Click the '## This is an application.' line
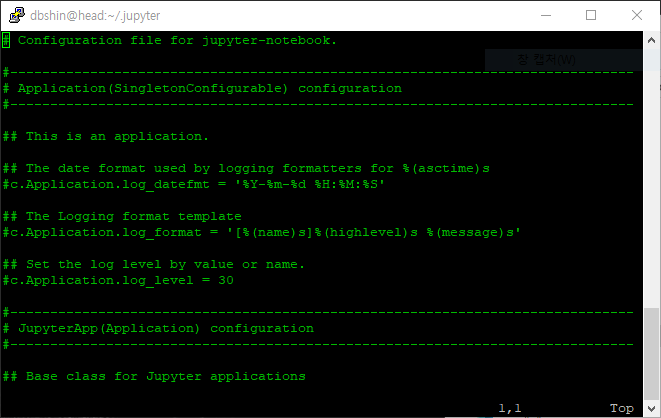This screenshot has height=418, width=661. (x=105, y=137)
